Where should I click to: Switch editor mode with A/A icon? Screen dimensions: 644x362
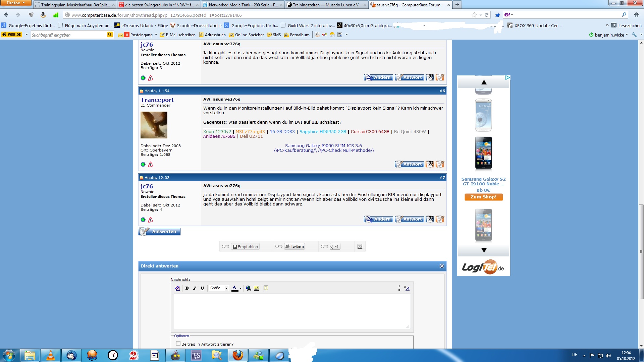(407, 288)
